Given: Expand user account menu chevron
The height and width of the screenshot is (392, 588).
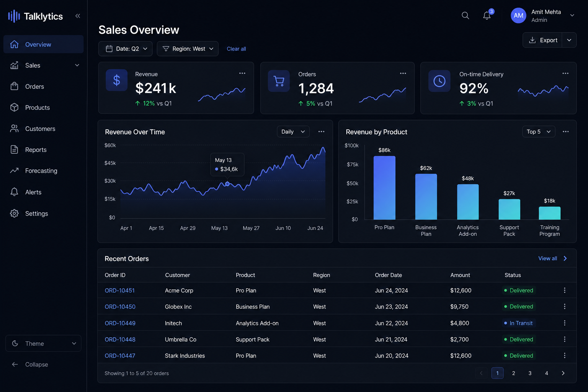Looking at the screenshot, I should point(572,15).
